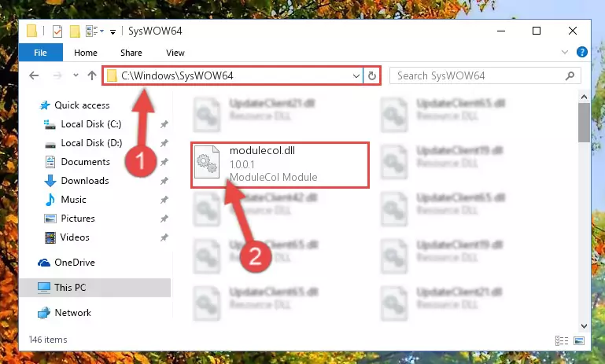Open Help with the question mark icon
The width and height of the screenshot is (605, 364).
pos(582,52)
